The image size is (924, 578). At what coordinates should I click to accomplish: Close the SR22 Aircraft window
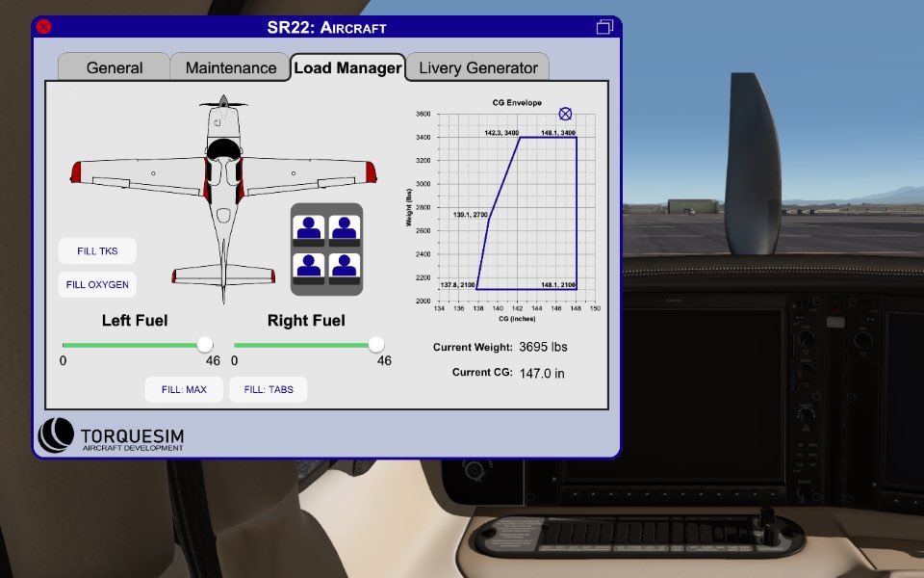[43, 27]
